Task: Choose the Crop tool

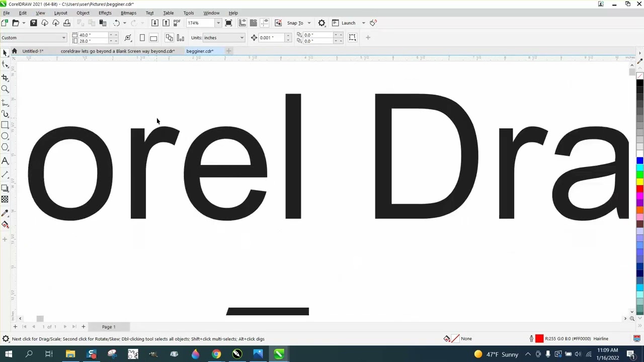Action: [x=5, y=77]
